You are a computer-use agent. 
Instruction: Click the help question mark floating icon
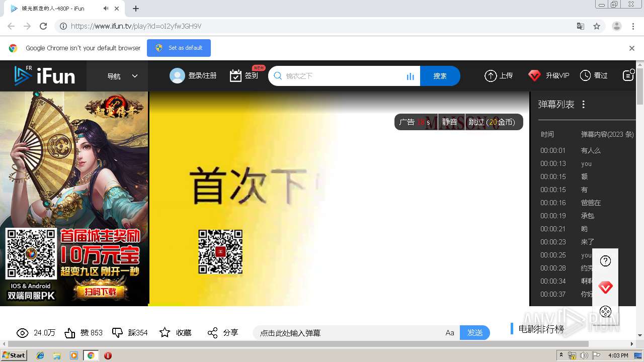(x=606, y=261)
